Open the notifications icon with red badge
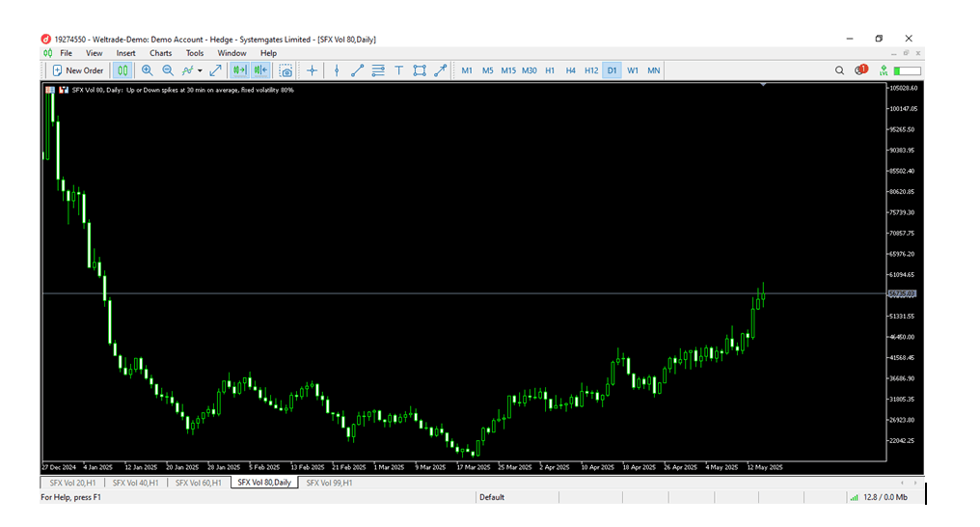Image resolution: width=980 pixels, height=527 pixels. click(x=860, y=70)
